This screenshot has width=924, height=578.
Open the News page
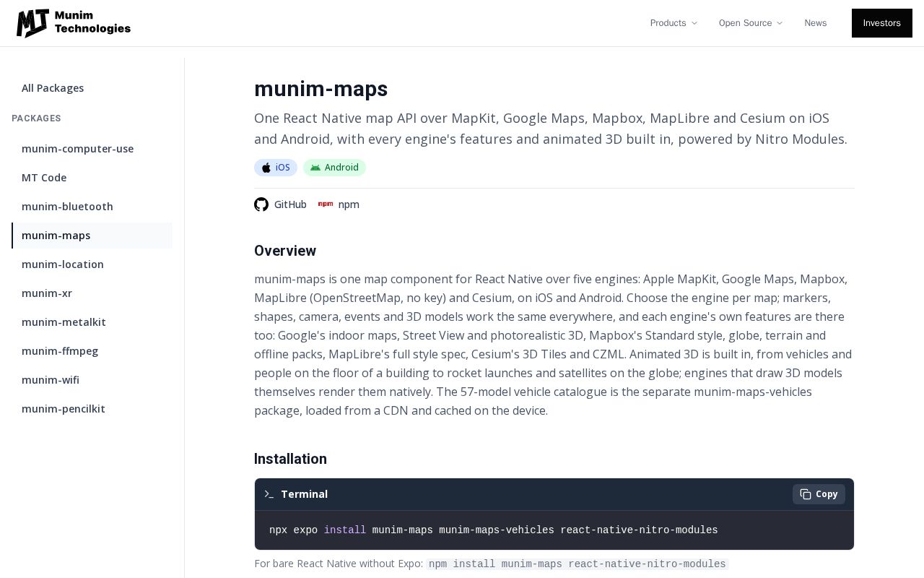coord(816,23)
